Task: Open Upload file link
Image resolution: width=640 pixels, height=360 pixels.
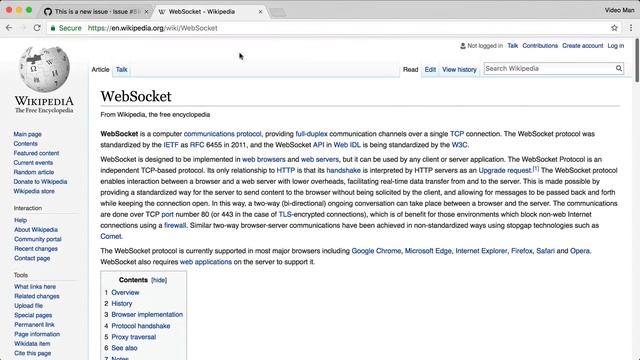Action: 28,305
